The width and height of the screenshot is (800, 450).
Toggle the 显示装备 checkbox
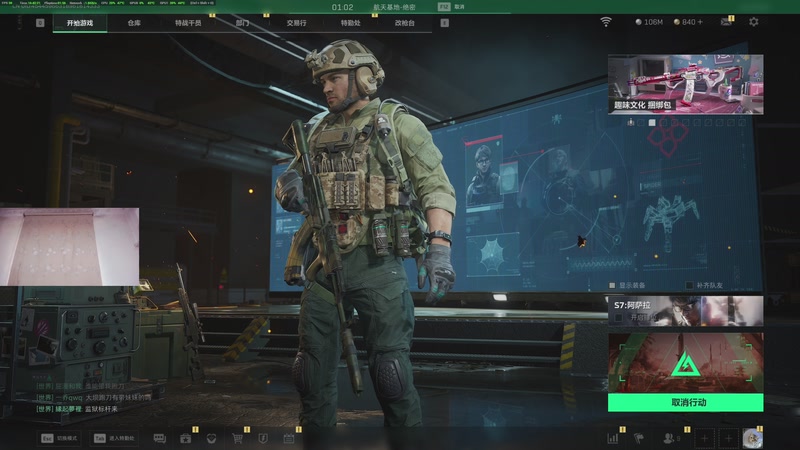pyautogui.click(x=612, y=285)
